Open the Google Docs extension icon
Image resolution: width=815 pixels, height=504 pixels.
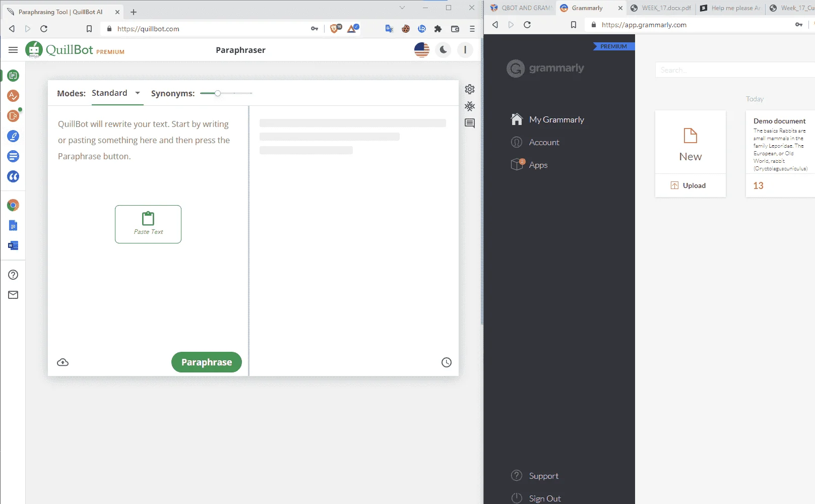13,225
